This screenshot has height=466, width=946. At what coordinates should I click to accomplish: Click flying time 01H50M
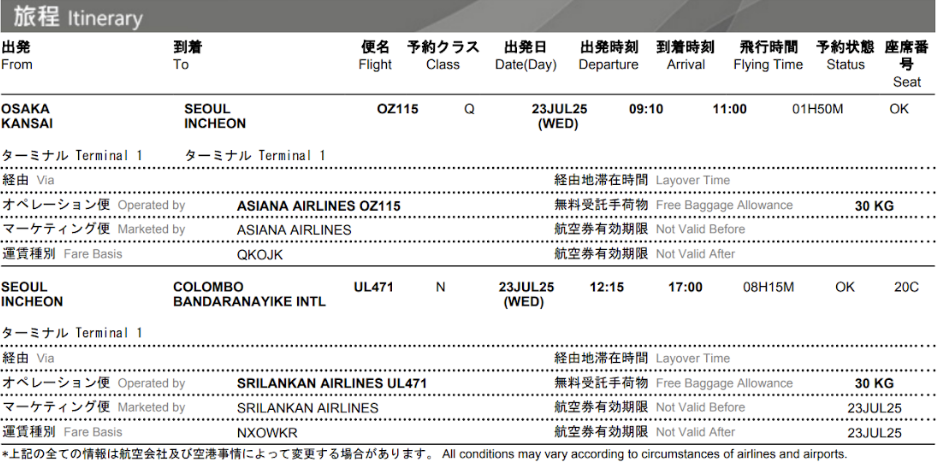click(817, 109)
